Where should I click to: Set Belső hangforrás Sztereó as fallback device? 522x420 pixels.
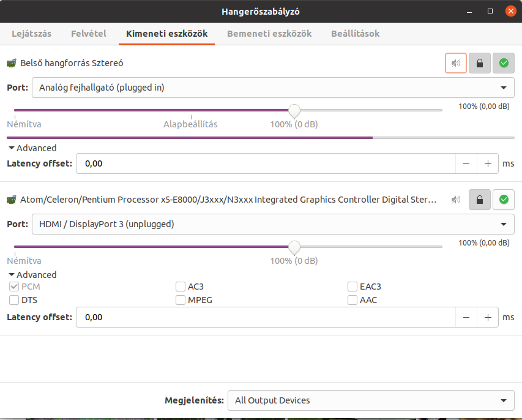coord(504,63)
